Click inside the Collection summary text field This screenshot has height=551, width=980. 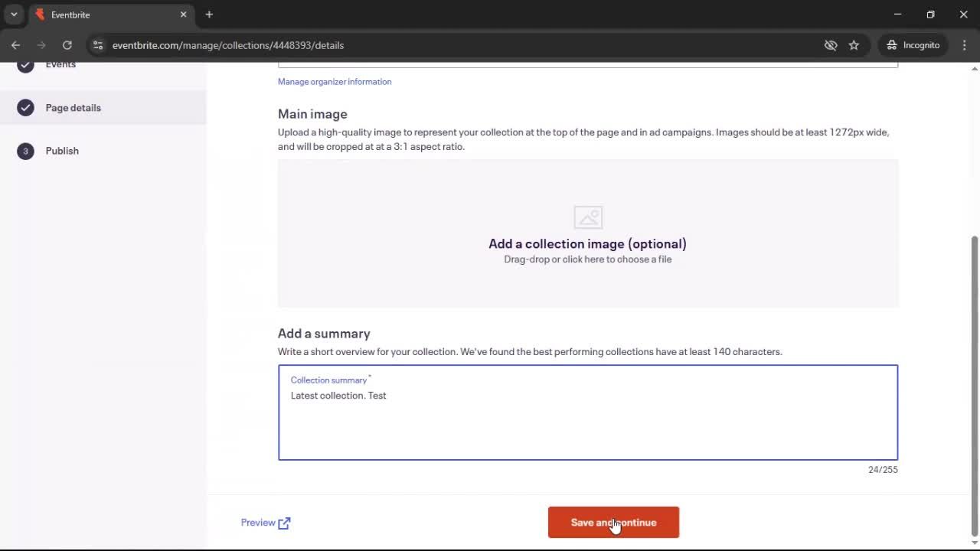point(588,412)
